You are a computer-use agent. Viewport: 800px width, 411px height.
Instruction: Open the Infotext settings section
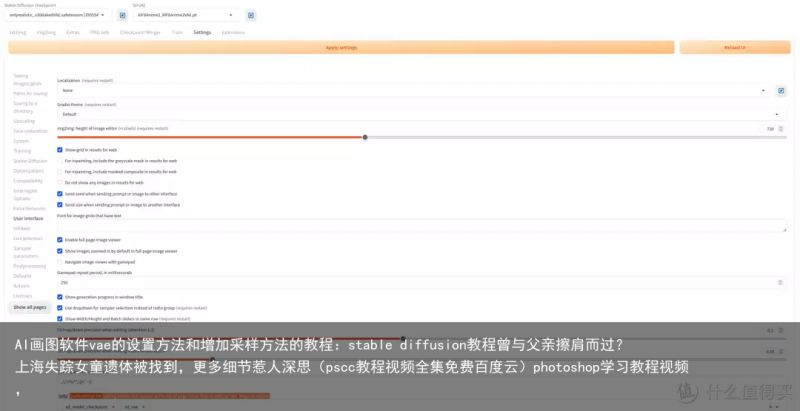21,228
